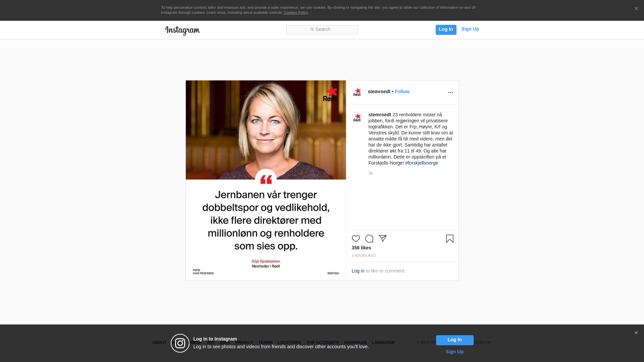Close the Log In to Instagram banner

(636, 333)
